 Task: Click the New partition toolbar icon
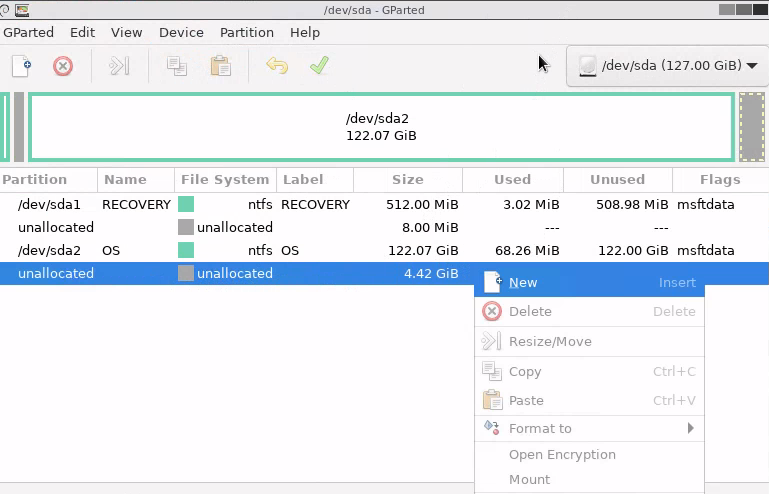22,66
